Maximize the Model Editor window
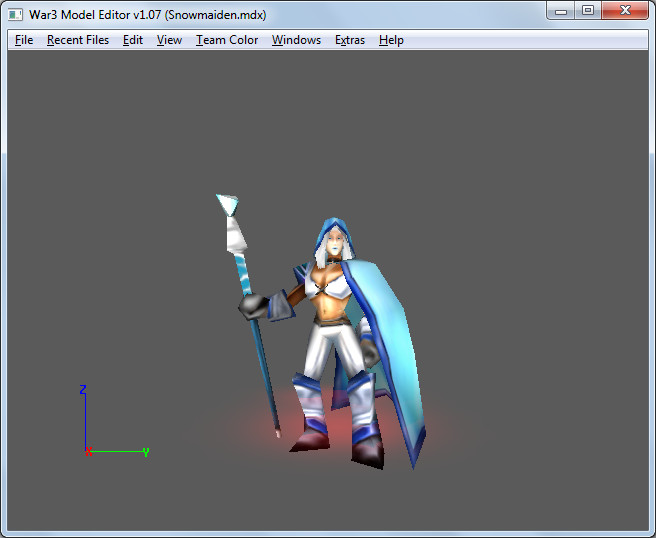 (x=588, y=10)
